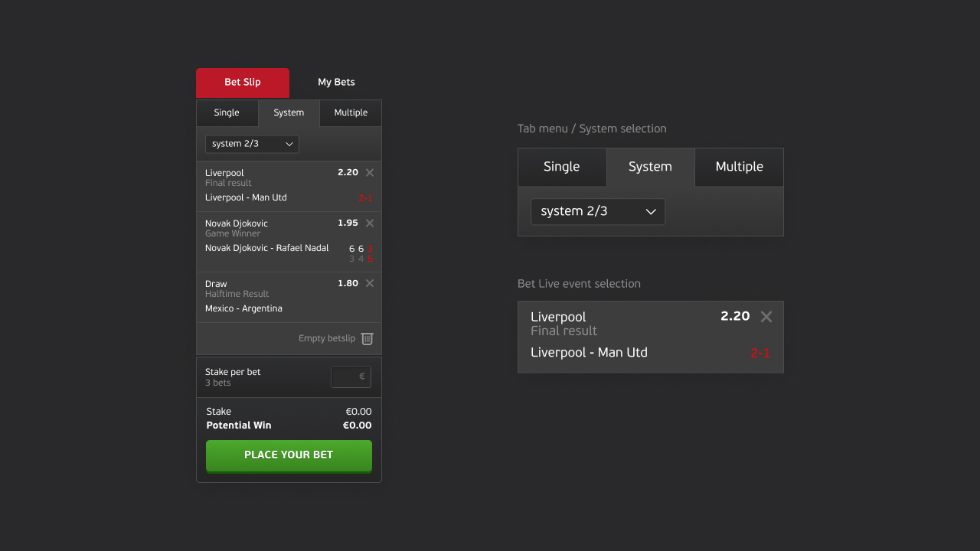Switch to the Bet Slip tab
This screenshot has width=980, height=551.
pos(243,83)
